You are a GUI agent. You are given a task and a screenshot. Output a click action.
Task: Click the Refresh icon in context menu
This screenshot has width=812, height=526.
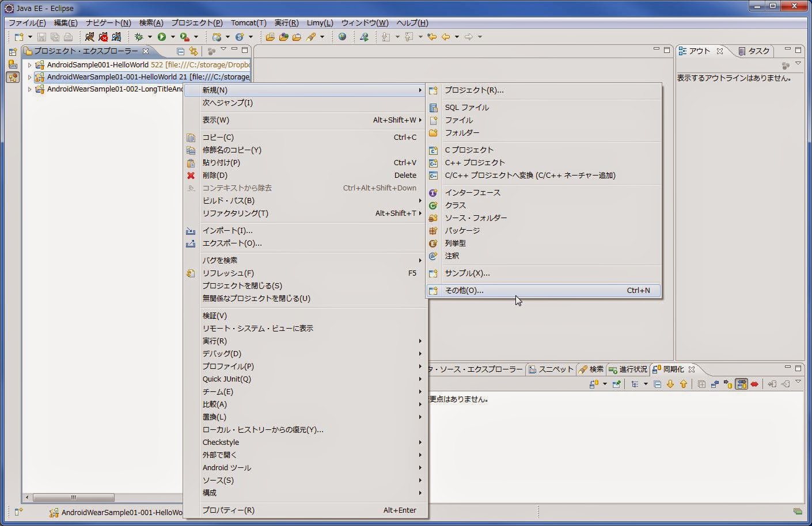point(191,273)
